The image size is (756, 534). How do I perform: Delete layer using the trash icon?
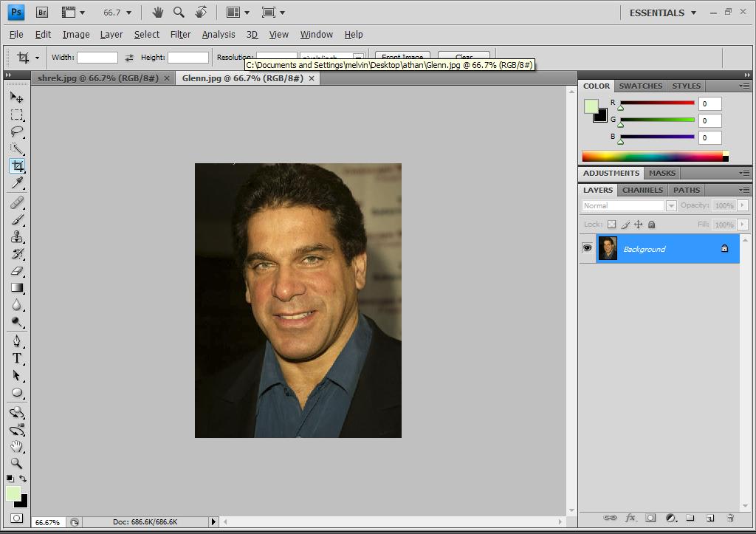(x=730, y=518)
